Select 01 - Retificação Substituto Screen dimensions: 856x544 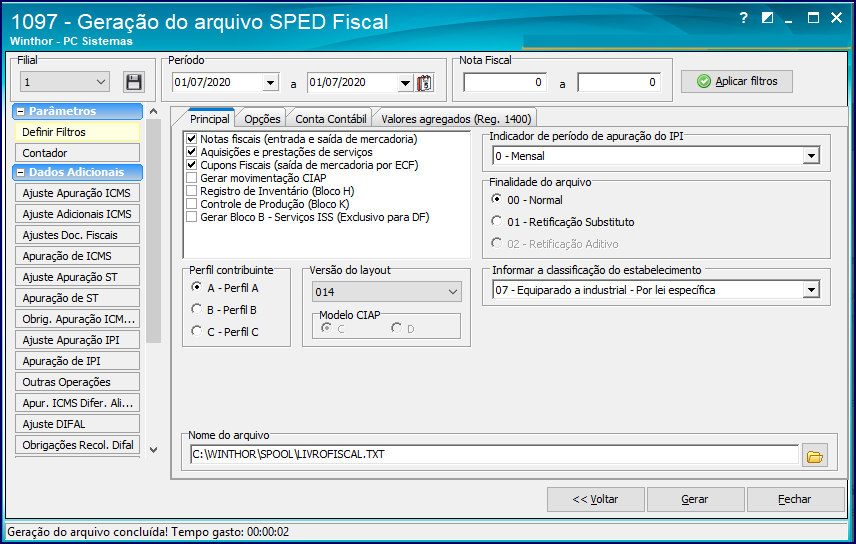496,221
